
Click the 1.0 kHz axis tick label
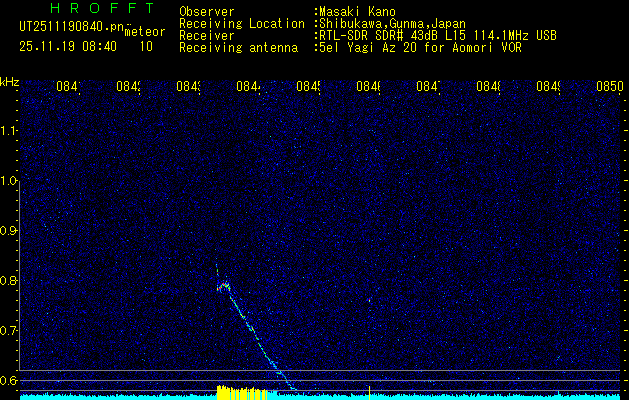click(x=8, y=181)
